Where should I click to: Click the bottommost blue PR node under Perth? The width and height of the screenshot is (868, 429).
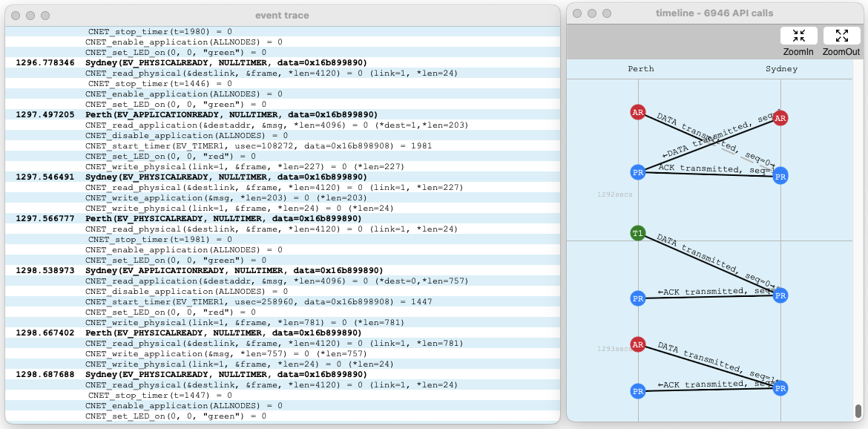[638, 390]
